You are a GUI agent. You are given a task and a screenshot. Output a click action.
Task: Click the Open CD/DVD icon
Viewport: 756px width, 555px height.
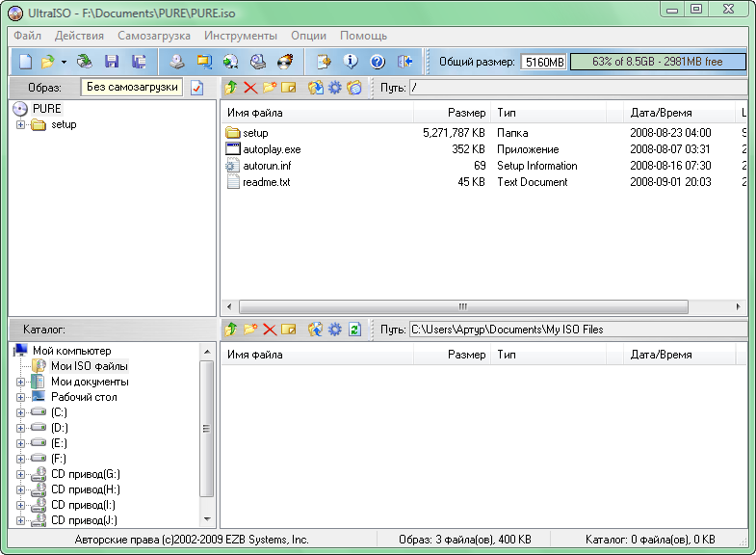pyautogui.click(x=85, y=62)
